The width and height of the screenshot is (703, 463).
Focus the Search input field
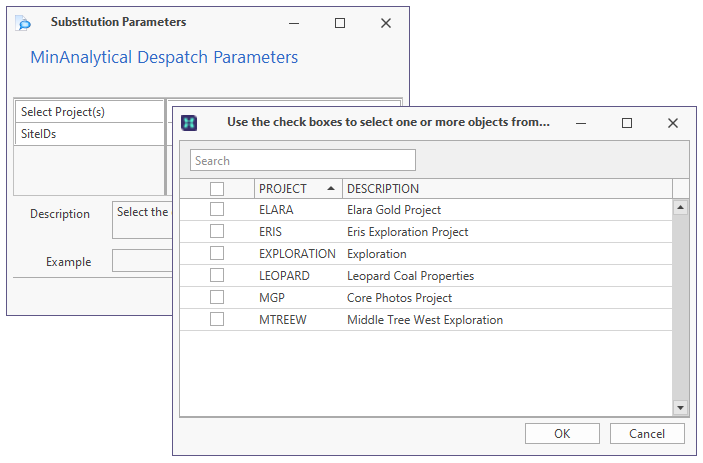[303, 160]
